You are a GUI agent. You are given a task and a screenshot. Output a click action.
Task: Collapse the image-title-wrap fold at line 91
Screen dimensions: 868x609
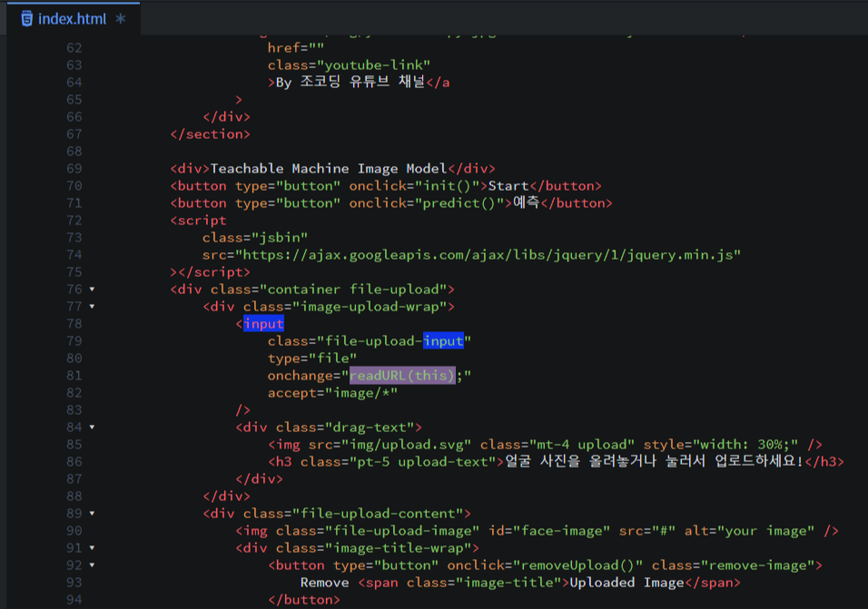click(92, 547)
